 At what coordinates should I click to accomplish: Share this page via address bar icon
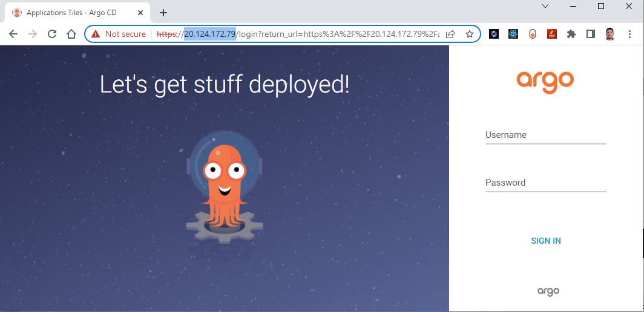[x=450, y=34]
